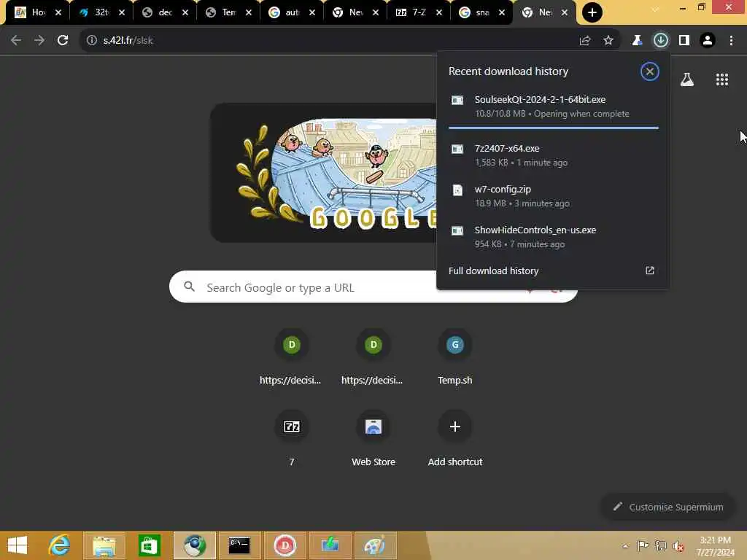Click Full download history link
The height and width of the screenshot is (560, 747).
[x=551, y=271]
